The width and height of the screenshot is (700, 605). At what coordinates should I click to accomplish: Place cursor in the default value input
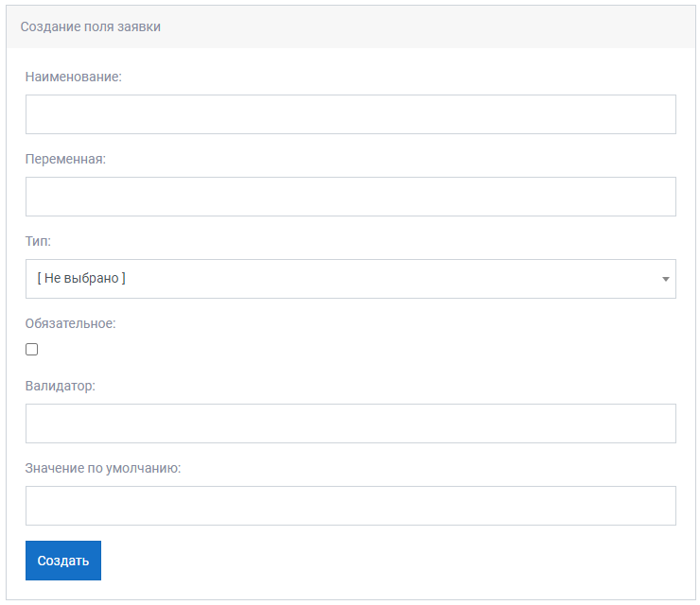pyautogui.click(x=350, y=506)
